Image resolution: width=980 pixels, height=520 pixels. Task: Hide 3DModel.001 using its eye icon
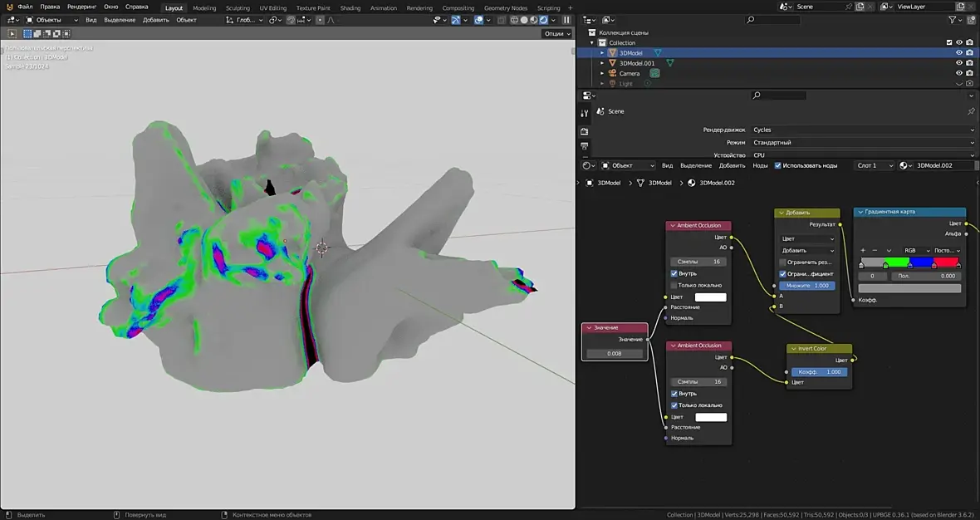click(x=958, y=63)
